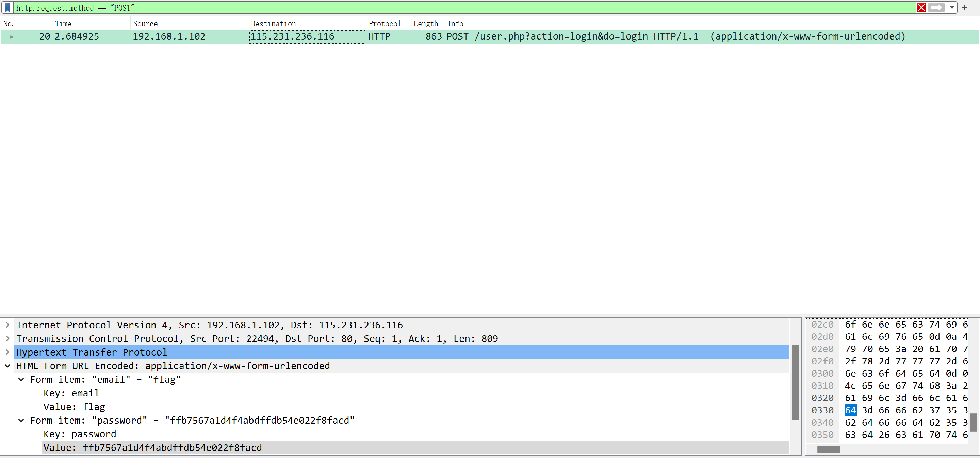The image size is (980, 458).
Task: Click destination 115.231.236.116 cell
Action: pos(307,36)
